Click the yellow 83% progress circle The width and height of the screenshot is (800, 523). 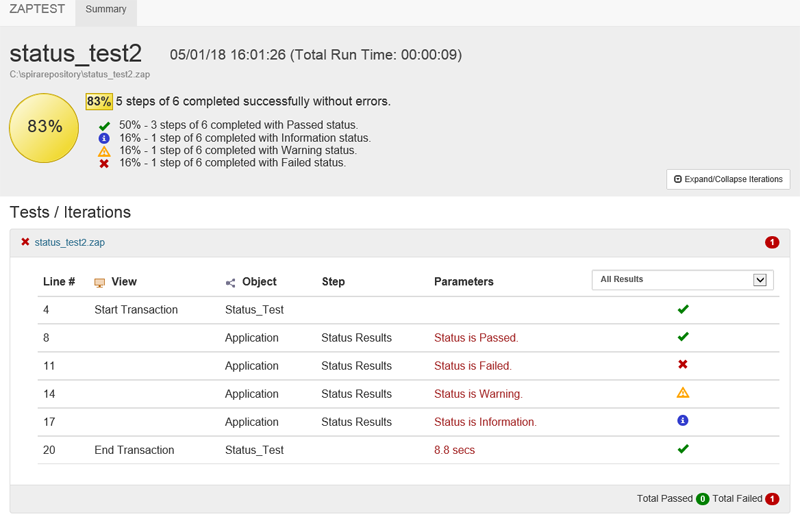44,127
